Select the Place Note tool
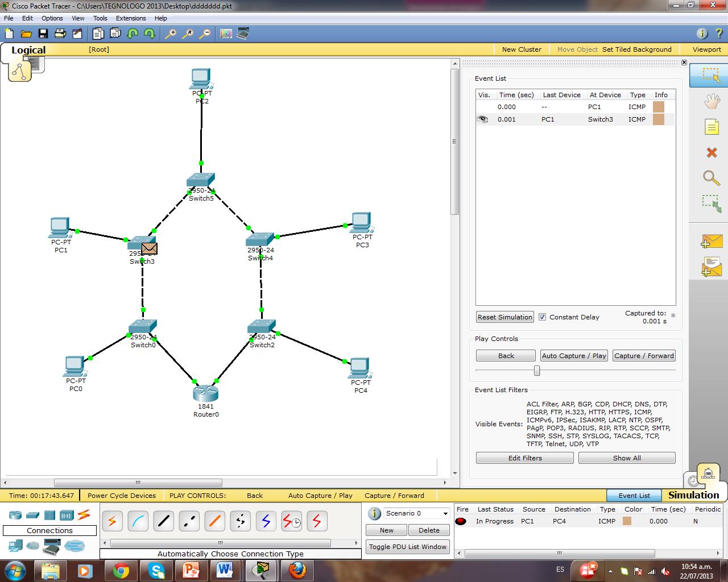Screen dimensions: 728x582 [x=712, y=127]
